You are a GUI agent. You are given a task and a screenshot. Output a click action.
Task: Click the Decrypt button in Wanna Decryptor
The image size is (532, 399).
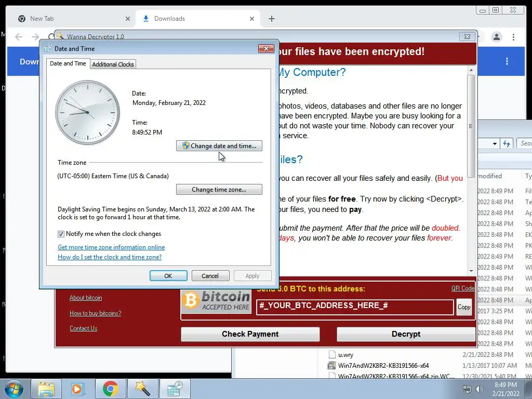(x=406, y=334)
